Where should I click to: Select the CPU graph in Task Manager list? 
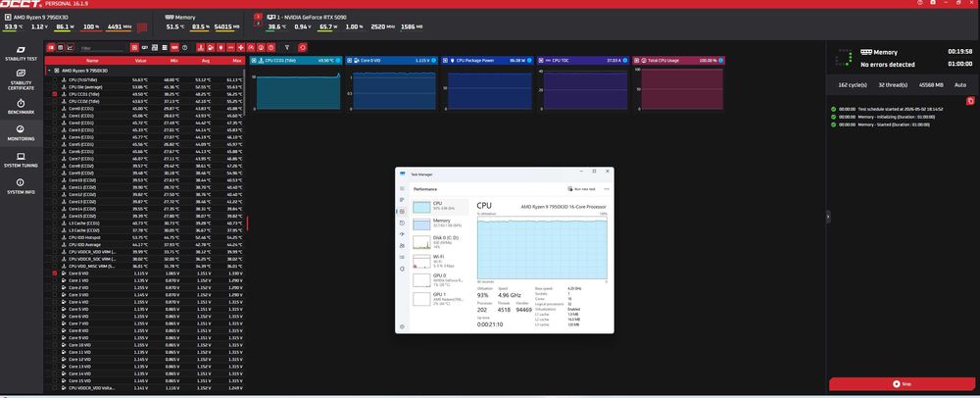coord(440,206)
